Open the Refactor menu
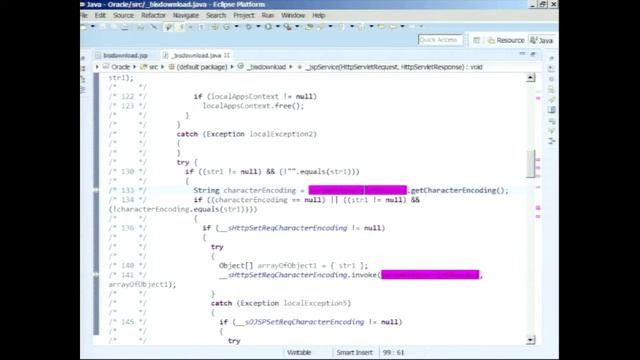 tap(153, 15)
